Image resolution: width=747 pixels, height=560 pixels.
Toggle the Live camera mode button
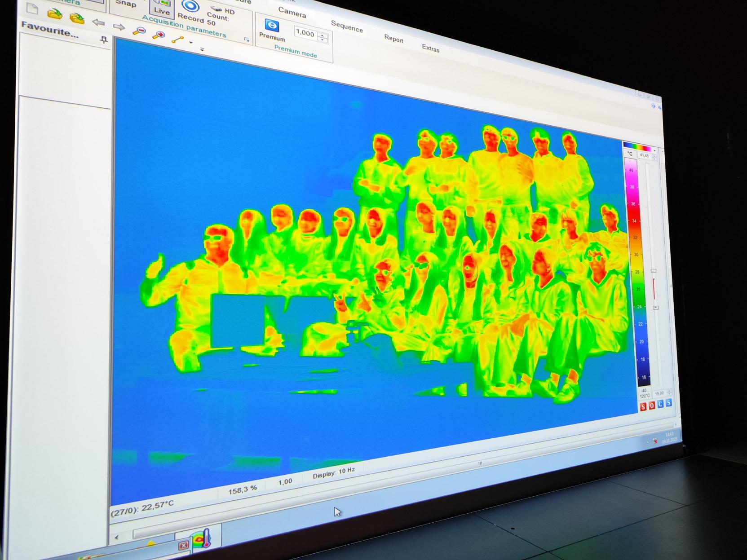161,8
